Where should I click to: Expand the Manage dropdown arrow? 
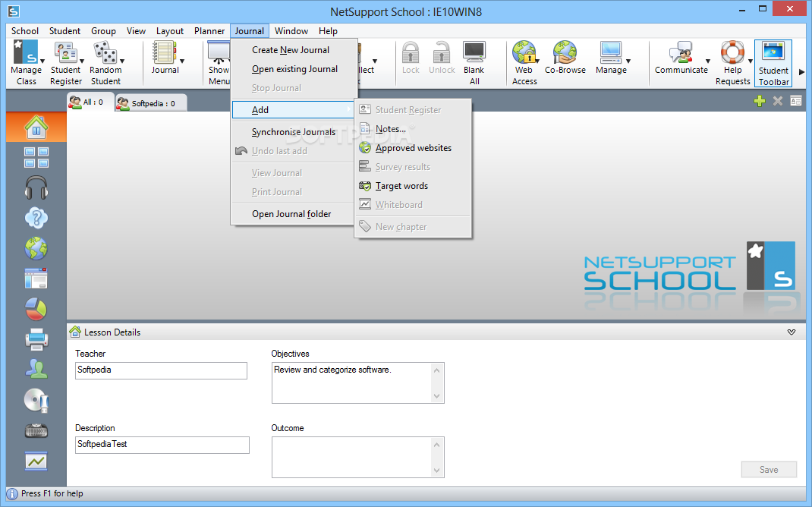coord(628,61)
